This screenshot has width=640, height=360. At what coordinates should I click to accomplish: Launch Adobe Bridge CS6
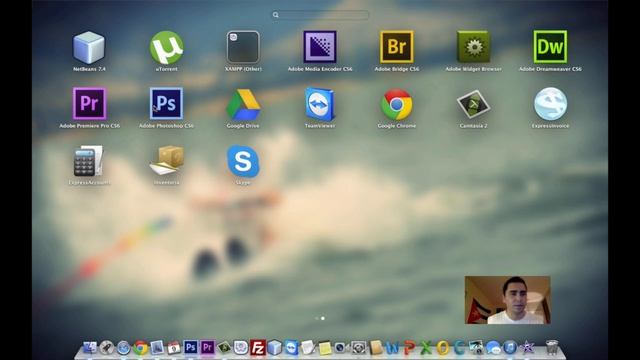pyautogui.click(x=397, y=47)
